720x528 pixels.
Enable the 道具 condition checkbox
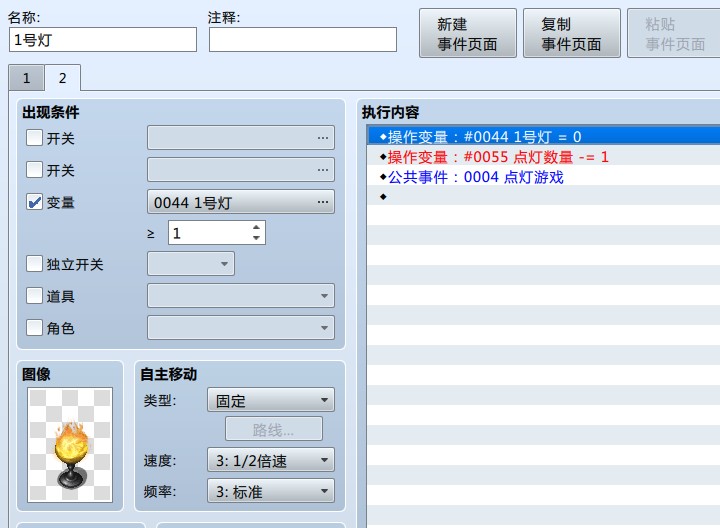[x=34, y=296]
